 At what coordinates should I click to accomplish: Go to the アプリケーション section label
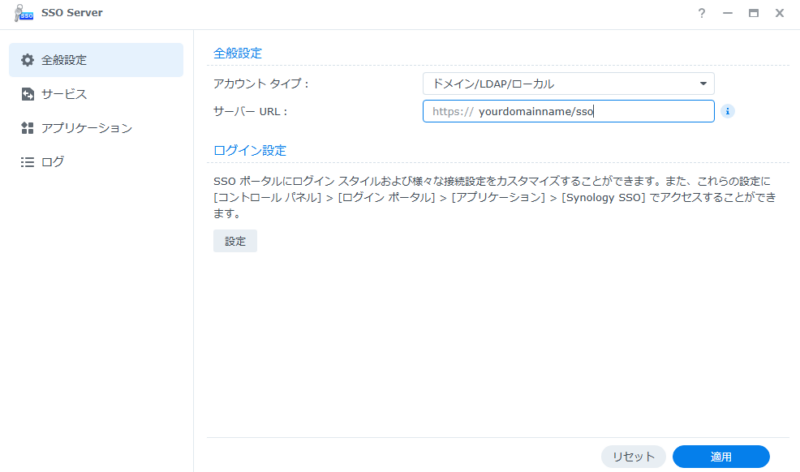[x=87, y=128]
